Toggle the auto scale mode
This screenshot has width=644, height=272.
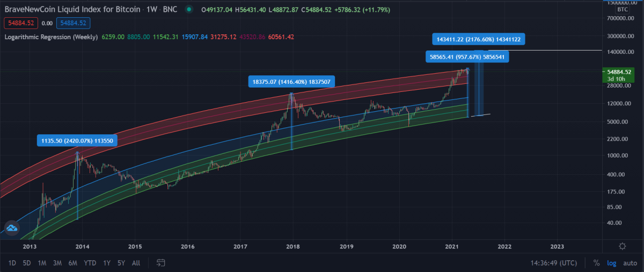[630, 263]
